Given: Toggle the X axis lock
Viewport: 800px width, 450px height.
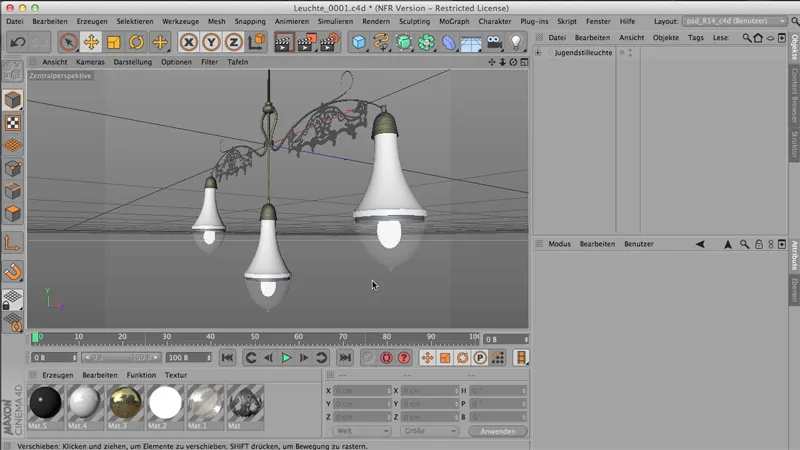Looking at the screenshot, I should (x=189, y=42).
